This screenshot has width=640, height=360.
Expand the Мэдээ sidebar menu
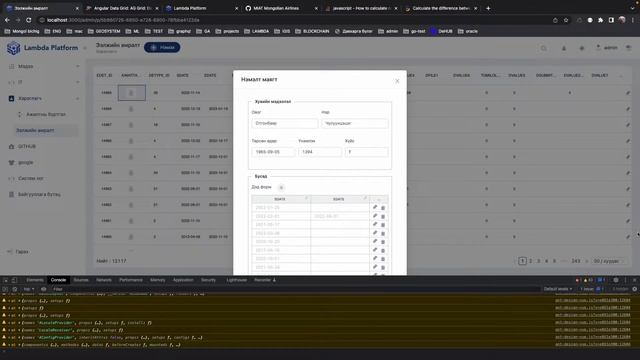point(43,66)
